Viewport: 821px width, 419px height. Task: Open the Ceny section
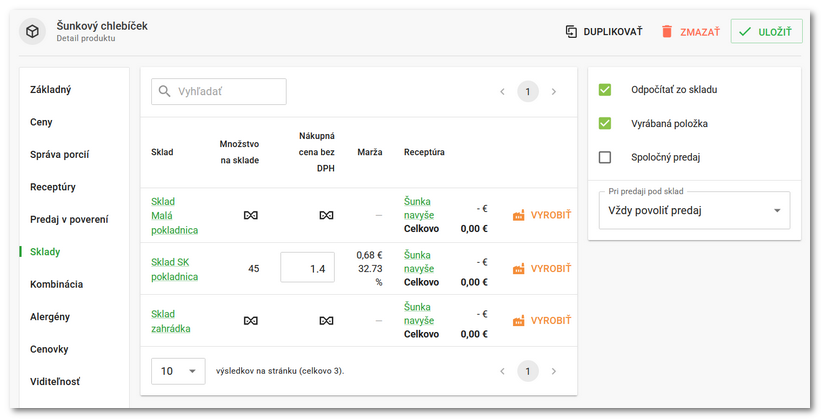tap(41, 122)
